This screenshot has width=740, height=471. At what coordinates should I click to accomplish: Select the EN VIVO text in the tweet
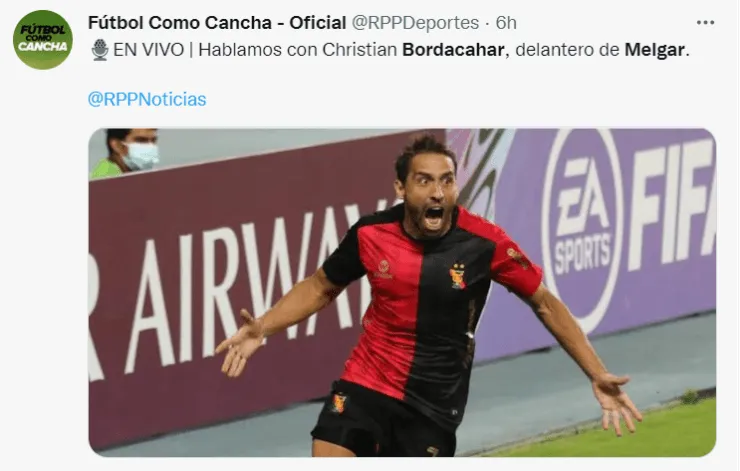click(x=149, y=50)
